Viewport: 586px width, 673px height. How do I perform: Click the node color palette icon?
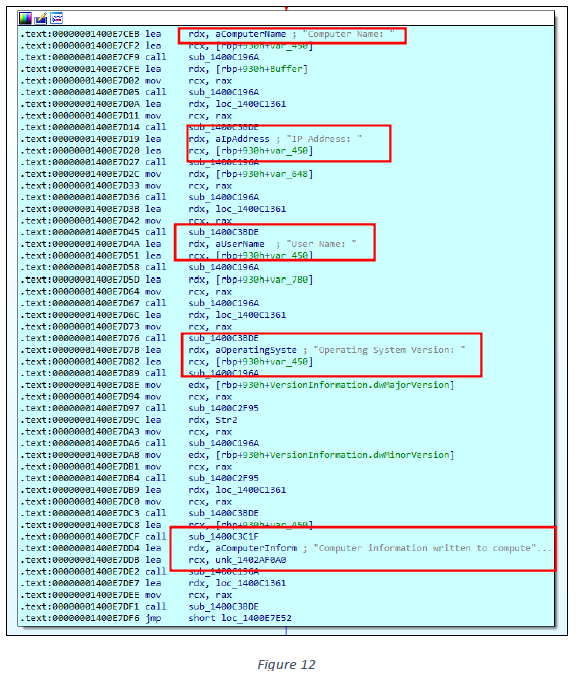(x=25, y=18)
